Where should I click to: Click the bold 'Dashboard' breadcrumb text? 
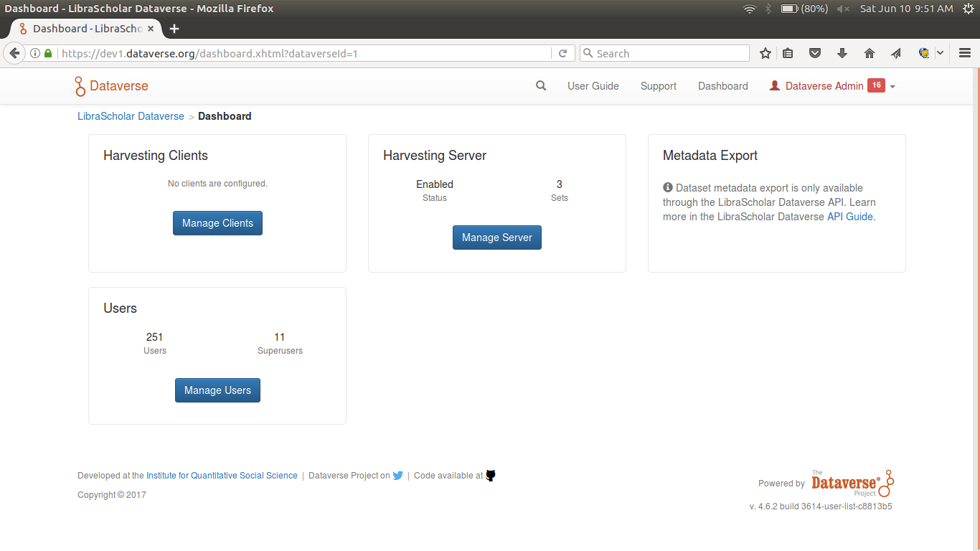click(x=225, y=116)
